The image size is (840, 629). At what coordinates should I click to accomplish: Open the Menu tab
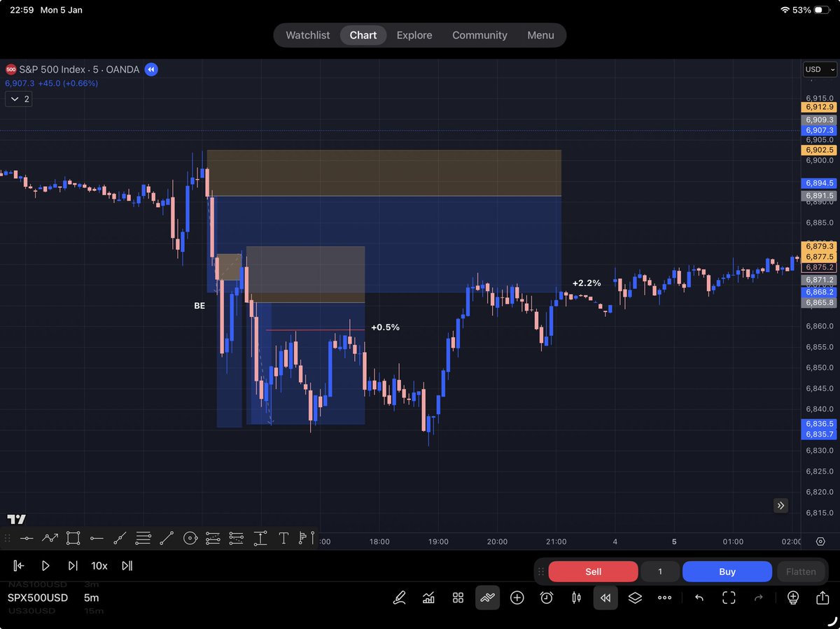point(540,35)
